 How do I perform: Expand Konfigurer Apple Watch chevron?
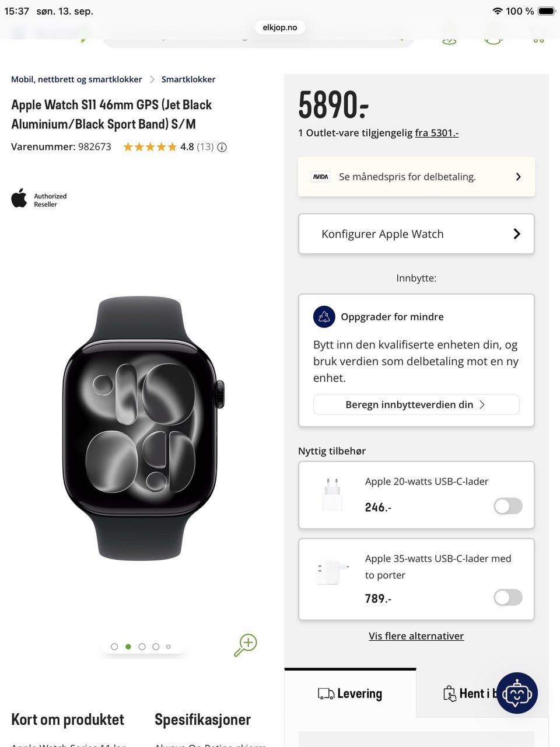click(x=517, y=234)
